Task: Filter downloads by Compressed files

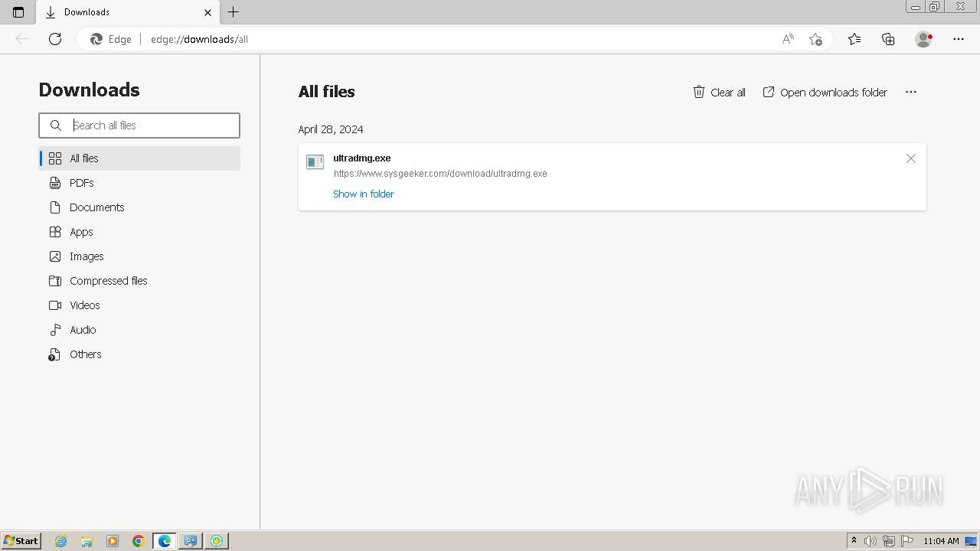Action: [139, 281]
